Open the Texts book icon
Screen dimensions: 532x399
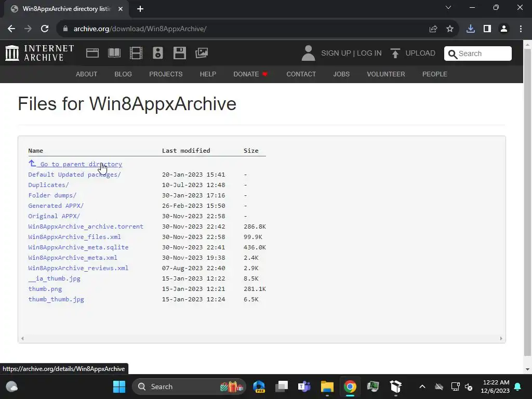click(114, 54)
